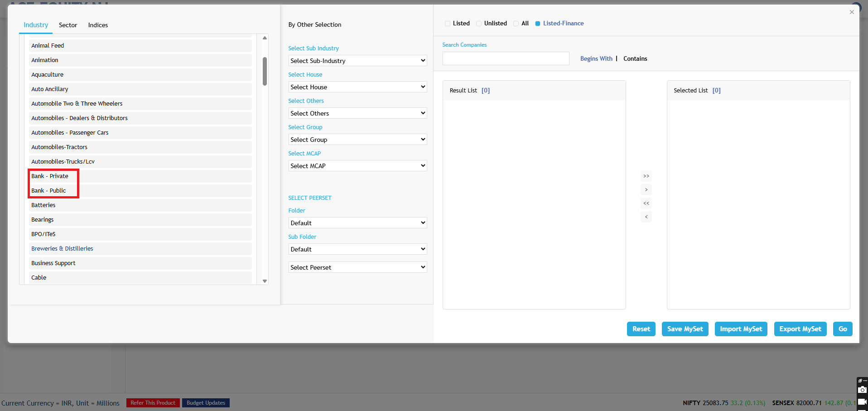Open the Select Sub-Industry dropdown
This screenshot has width=868, height=411.
[x=357, y=61]
